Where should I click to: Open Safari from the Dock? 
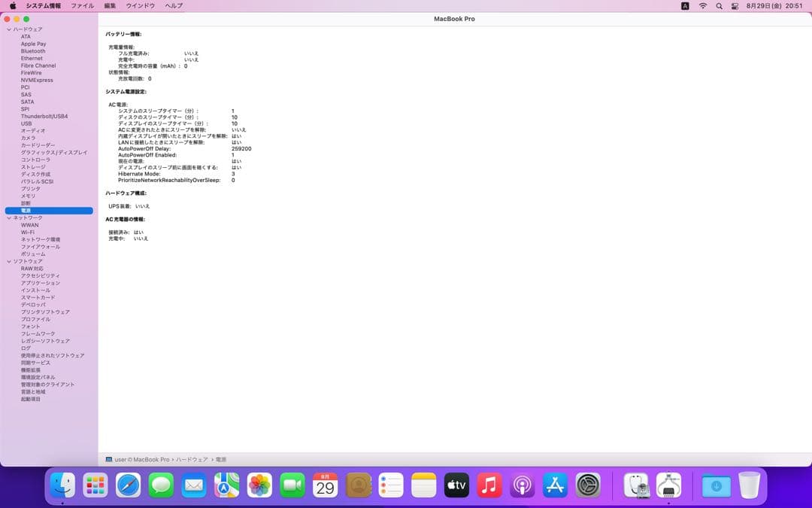pos(128,485)
